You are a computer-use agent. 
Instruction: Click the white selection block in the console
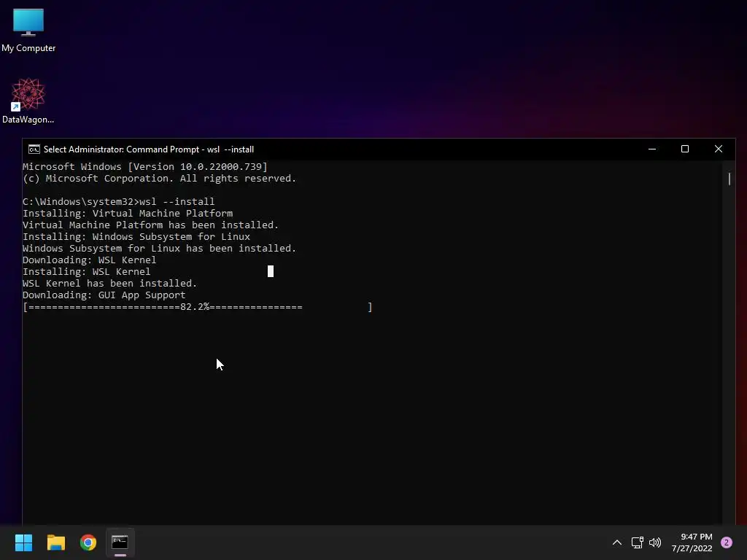click(271, 271)
